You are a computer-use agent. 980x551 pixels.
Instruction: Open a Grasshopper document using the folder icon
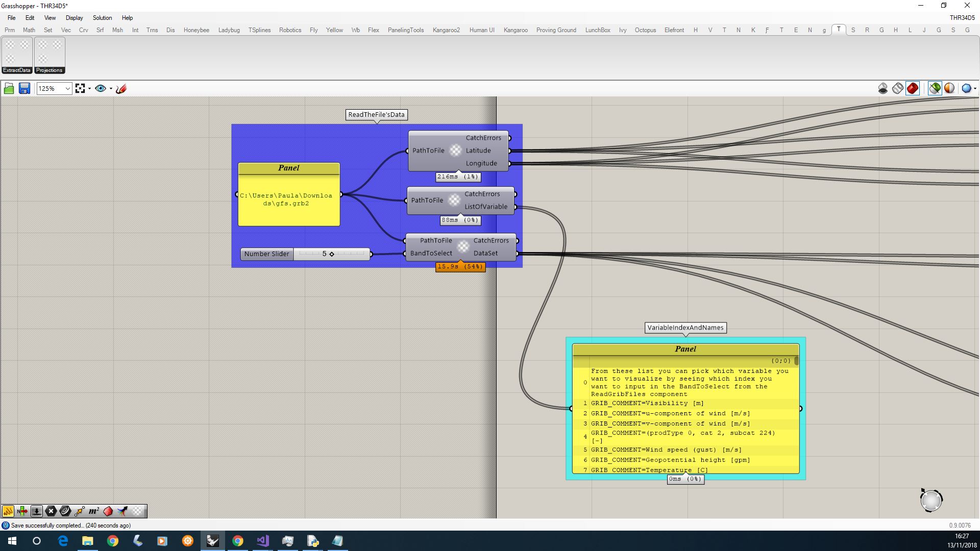click(x=9, y=88)
